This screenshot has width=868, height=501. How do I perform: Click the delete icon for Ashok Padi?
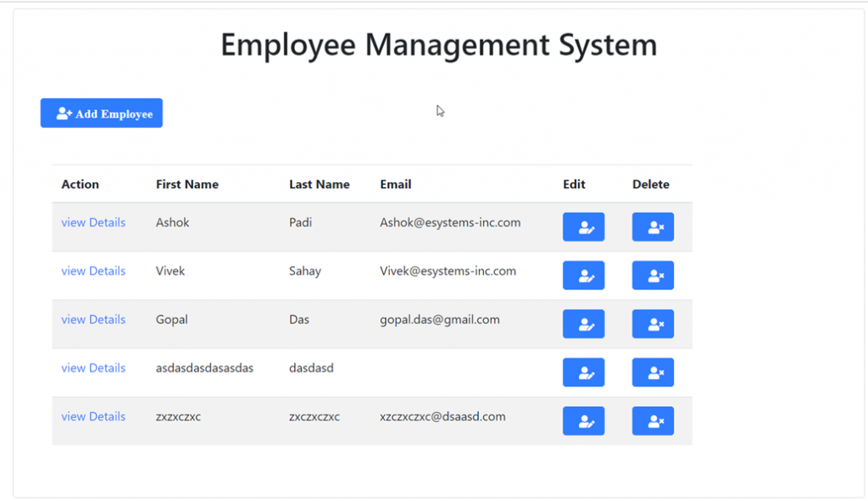click(x=653, y=226)
